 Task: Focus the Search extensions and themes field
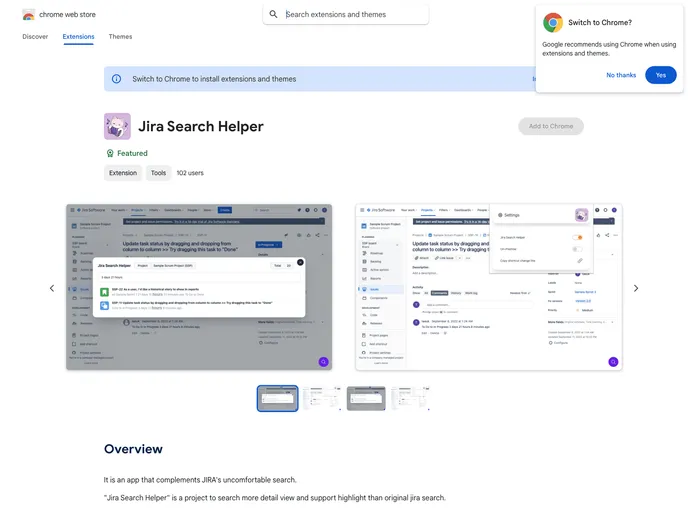[x=346, y=14]
